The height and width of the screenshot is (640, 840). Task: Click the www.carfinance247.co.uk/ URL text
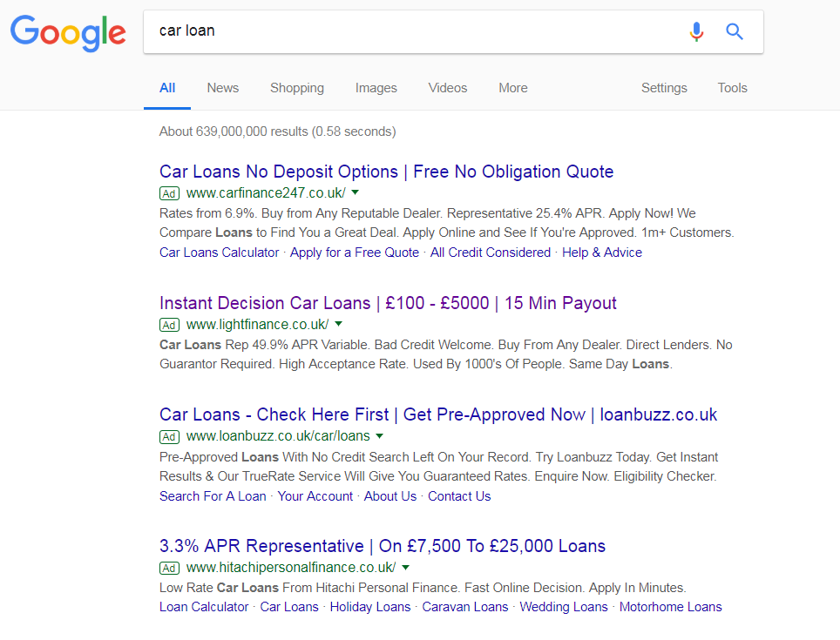266,192
